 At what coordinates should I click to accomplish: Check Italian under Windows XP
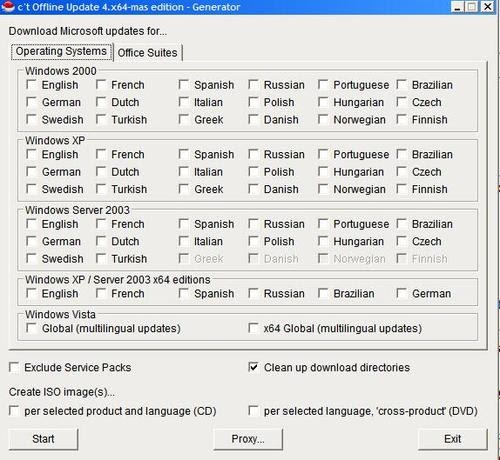tap(184, 172)
